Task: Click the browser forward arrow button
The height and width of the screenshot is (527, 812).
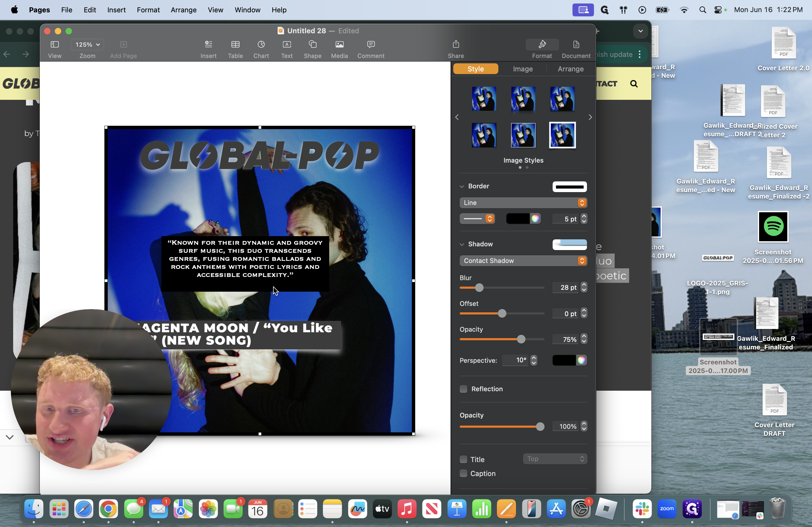Action: pos(26,54)
